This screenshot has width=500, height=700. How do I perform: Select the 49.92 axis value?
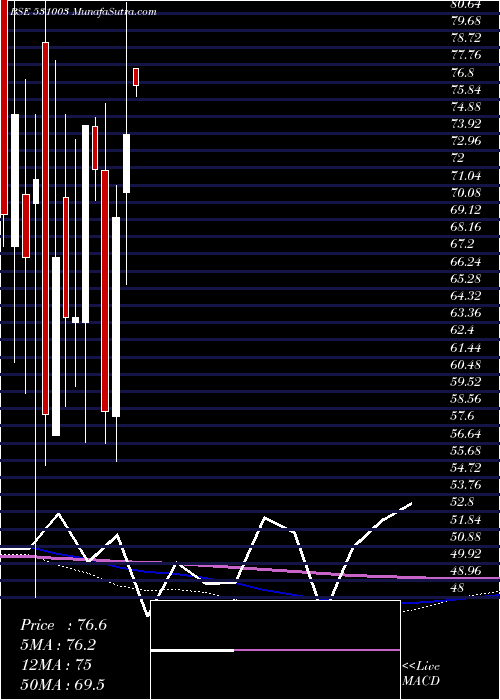467,553
